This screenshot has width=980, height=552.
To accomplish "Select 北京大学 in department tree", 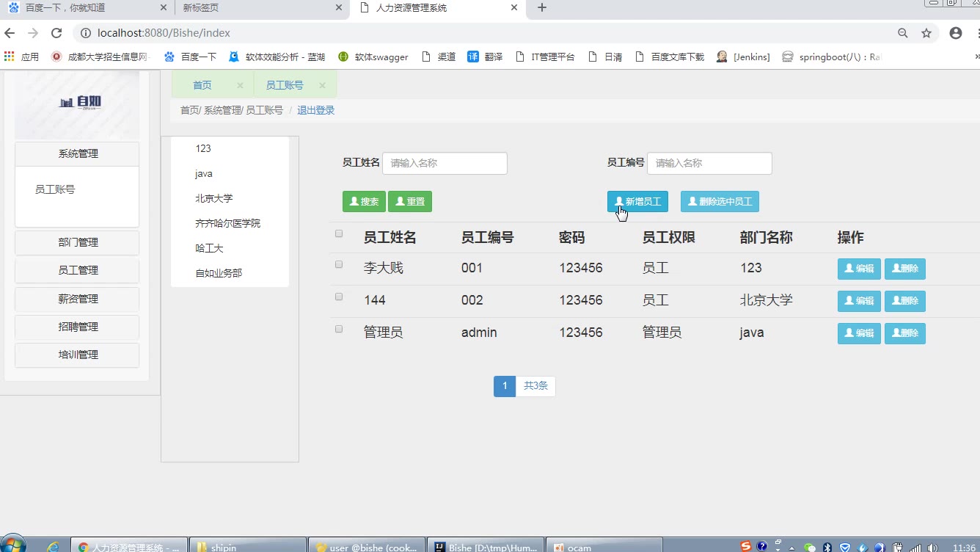I will (213, 198).
